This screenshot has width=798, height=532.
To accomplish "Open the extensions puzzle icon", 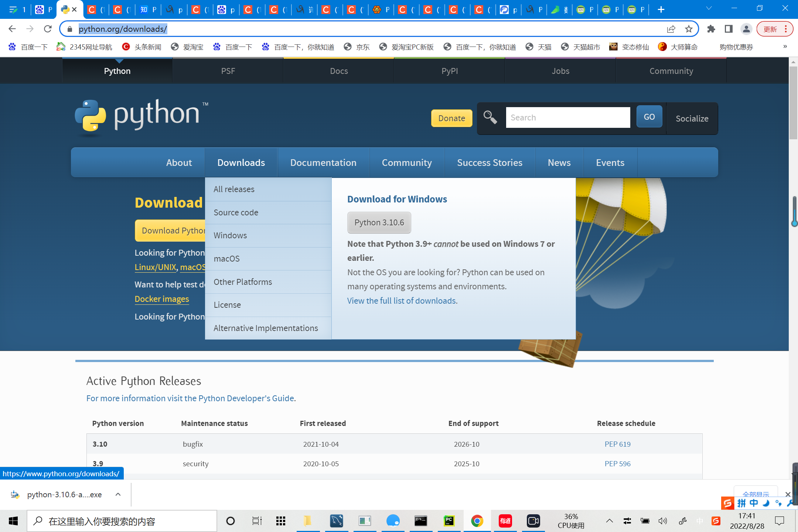I will click(x=711, y=29).
